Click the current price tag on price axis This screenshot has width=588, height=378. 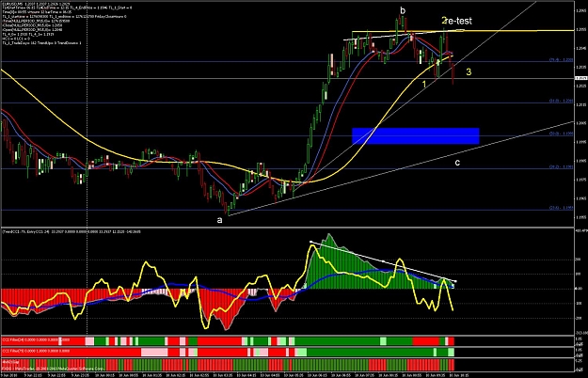coord(580,78)
